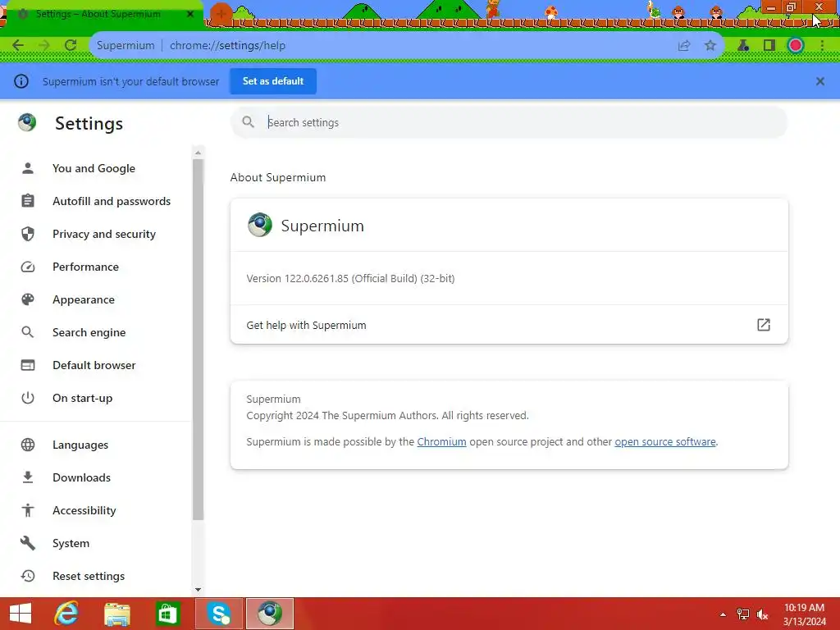Focus the Search settings field

509,123
